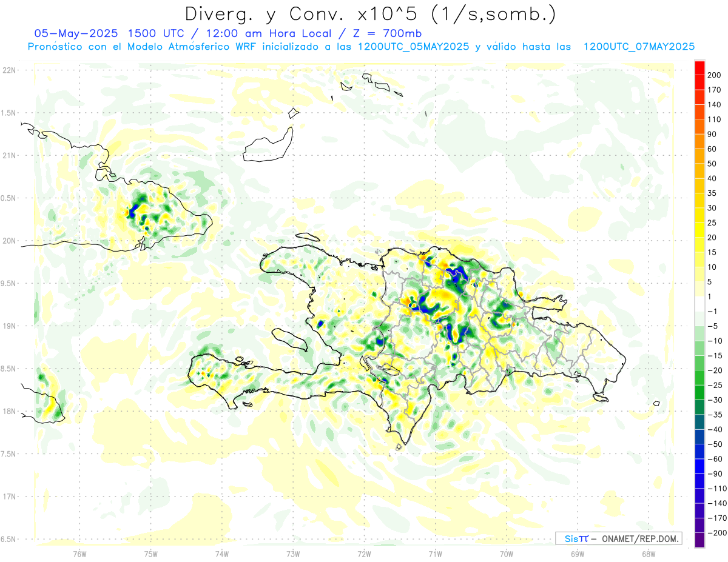This screenshot has width=728, height=562.
Task: Click the '-10' colorbar value
Action: pyautogui.click(x=714, y=341)
